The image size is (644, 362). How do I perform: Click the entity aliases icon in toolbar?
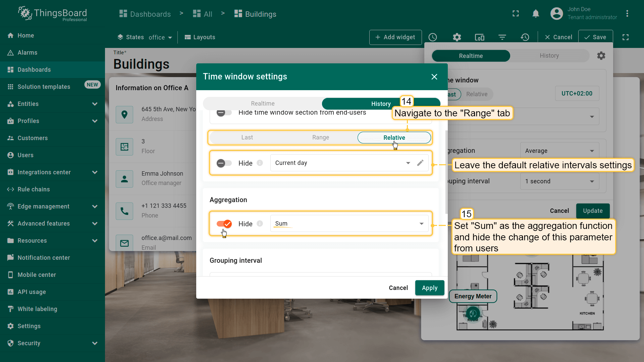[x=480, y=37]
